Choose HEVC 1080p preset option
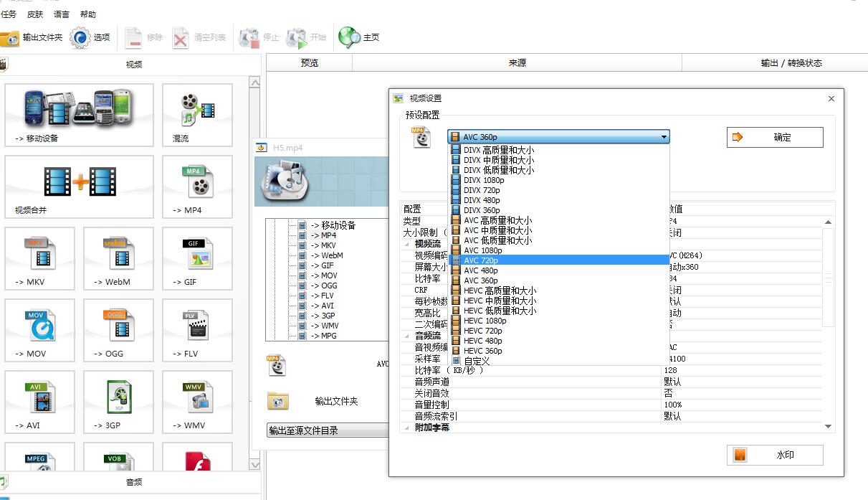The image size is (868, 500). pyautogui.click(x=485, y=321)
